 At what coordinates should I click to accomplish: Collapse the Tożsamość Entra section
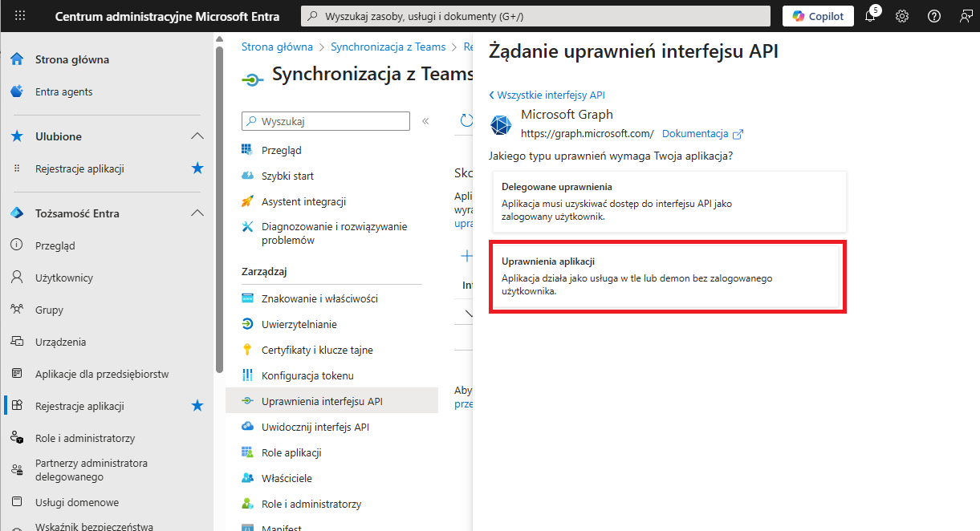(x=197, y=213)
